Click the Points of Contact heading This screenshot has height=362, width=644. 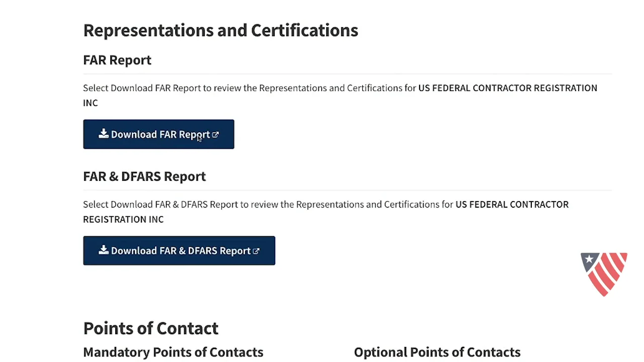point(150,328)
